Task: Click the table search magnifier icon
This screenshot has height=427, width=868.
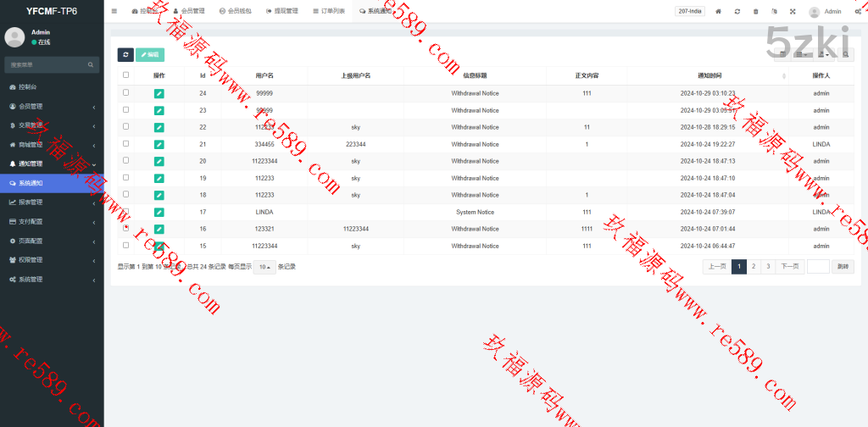Action: pyautogui.click(x=846, y=54)
